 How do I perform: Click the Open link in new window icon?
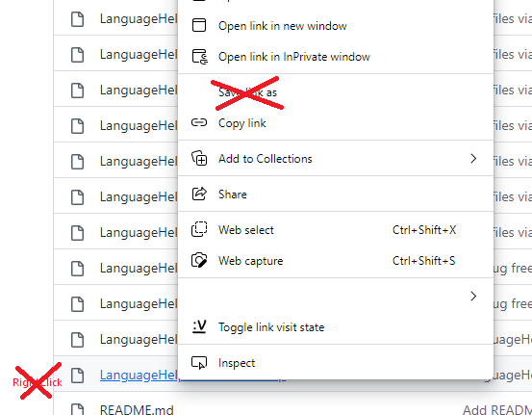point(199,25)
